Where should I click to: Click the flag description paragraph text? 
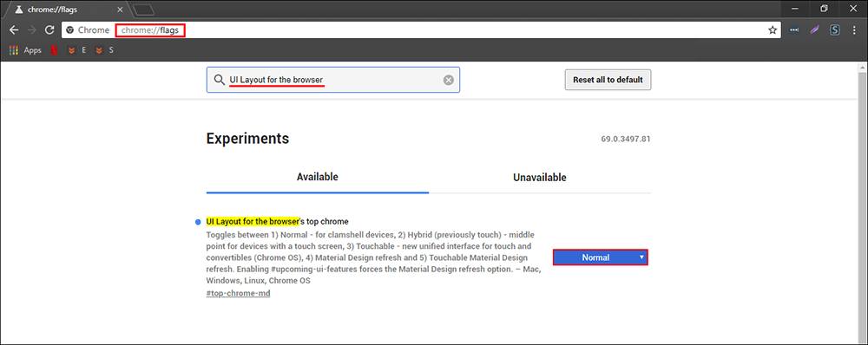click(x=373, y=257)
